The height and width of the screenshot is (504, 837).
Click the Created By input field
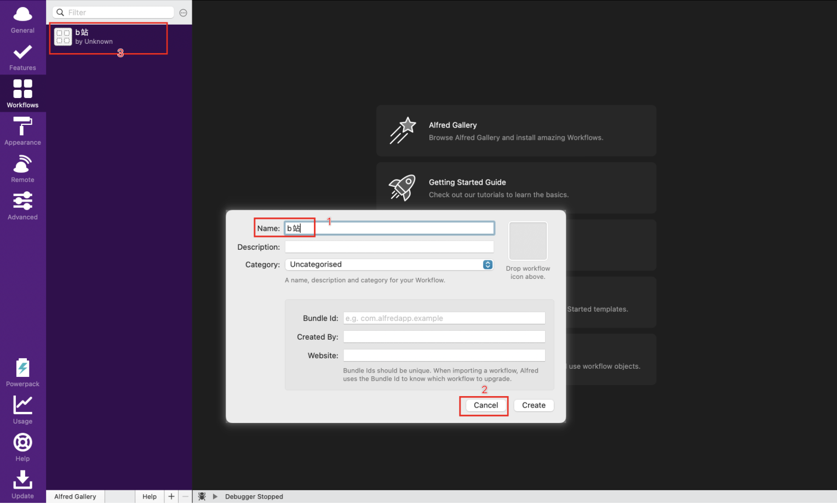coord(444,337)
